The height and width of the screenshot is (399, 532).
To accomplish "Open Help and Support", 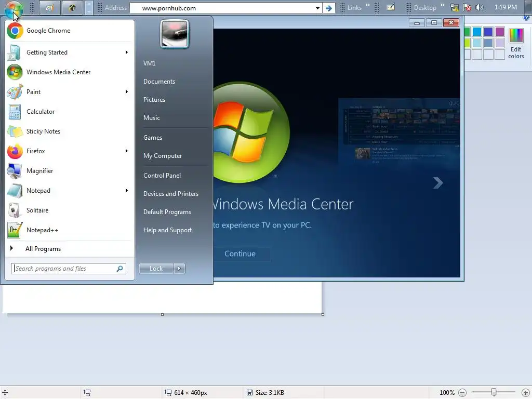I will [167, 230].
